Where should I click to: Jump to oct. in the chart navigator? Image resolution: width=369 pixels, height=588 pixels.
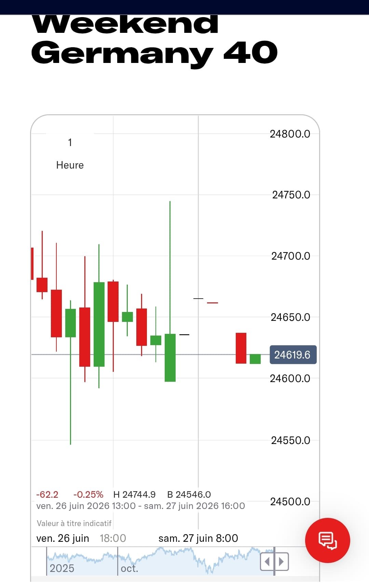[129, 568]
